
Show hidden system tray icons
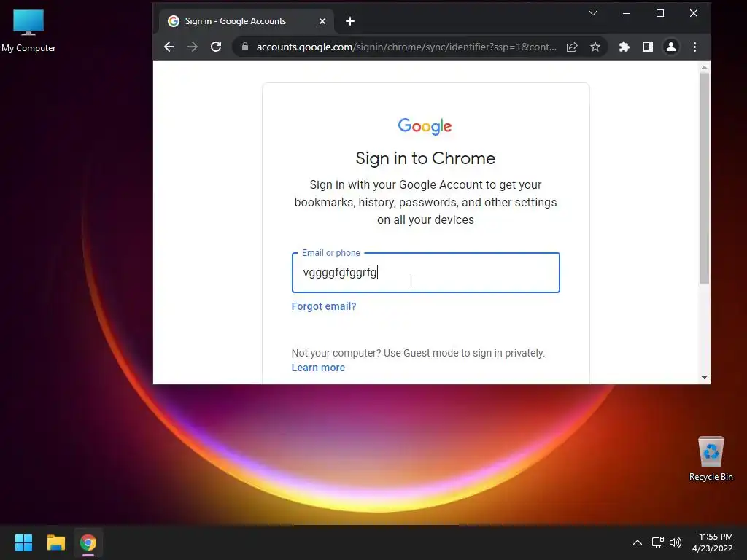pos(638,542)
